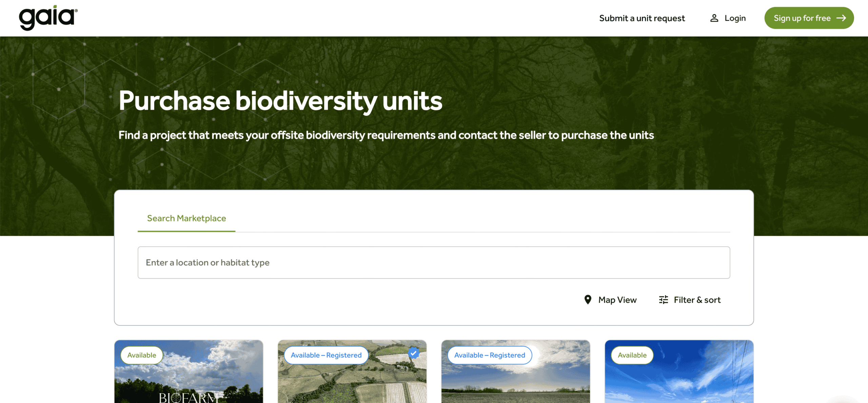Click Available – Registered badge on third listing
Image resolution: width=868 pixels, height=403 pixels.
coord(489,355)
